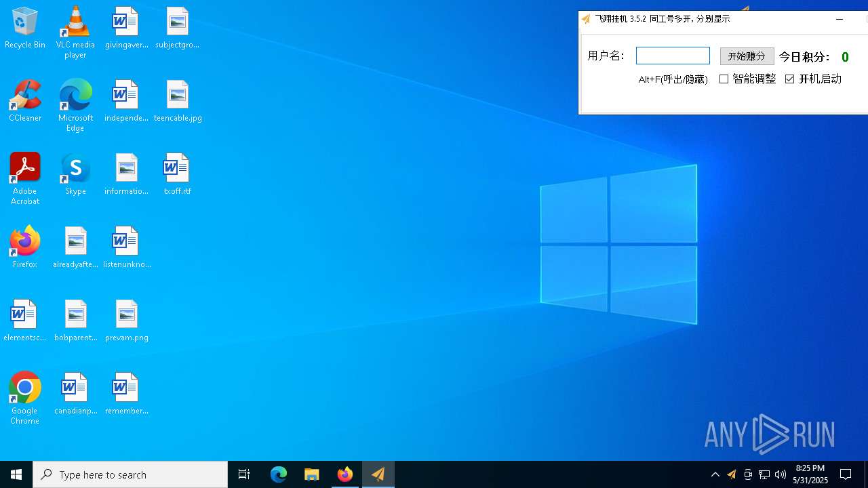
Task: Open Edge from the taskbar
Action: (x=279, y=474)
